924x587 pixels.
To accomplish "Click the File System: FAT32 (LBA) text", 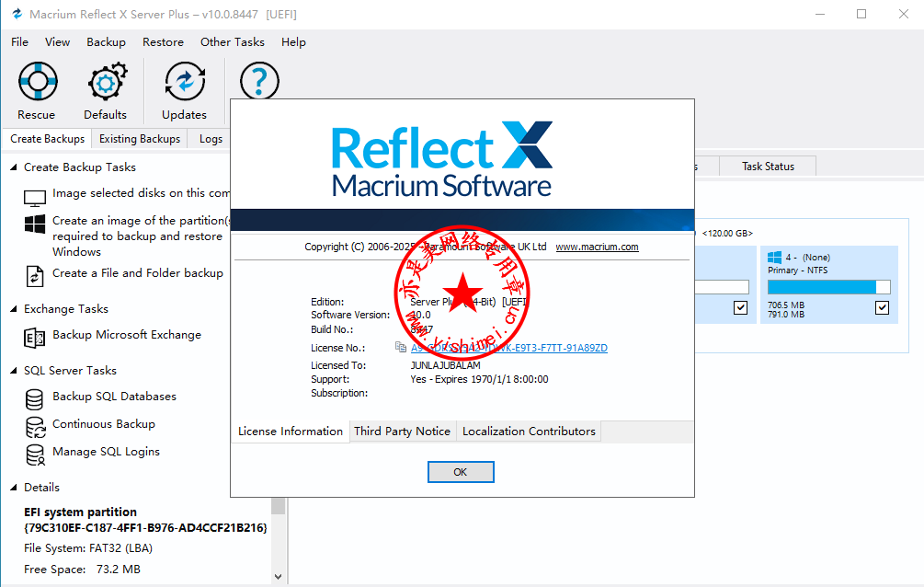I will [88, 548].
